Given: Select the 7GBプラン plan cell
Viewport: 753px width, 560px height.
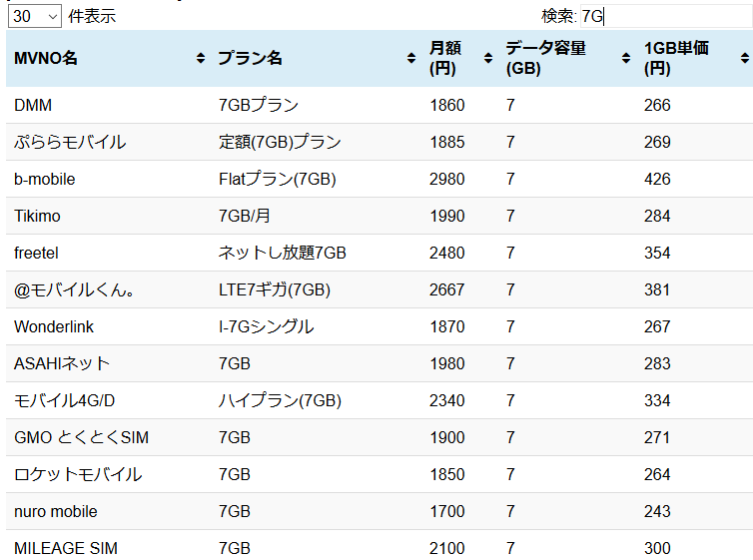Looking at the screenshot, I should point(259,105).
